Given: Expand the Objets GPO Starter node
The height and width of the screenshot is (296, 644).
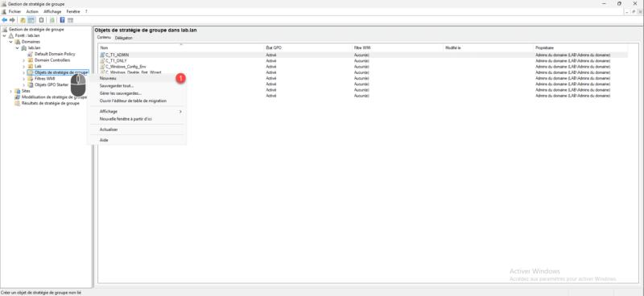Looking at the screenshot, I should point(24,85).
